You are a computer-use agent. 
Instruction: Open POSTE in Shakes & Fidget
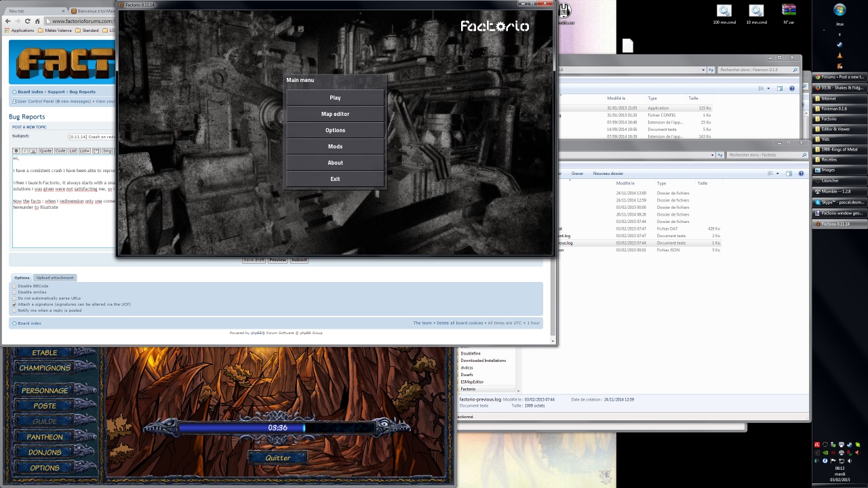click(45, 406)
